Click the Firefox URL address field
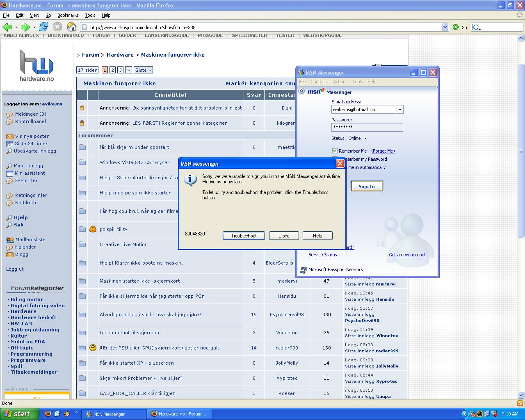 [261, 27]
